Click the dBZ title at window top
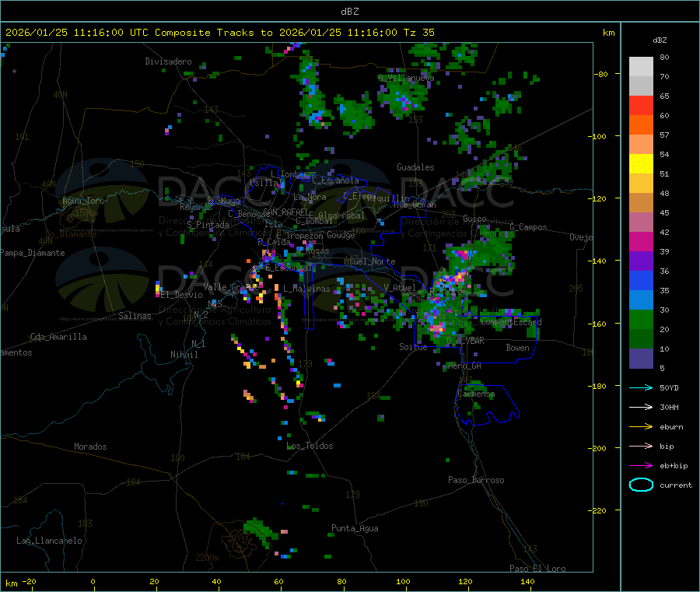Viewport: 700px width, 592px height. click(349, 12)
